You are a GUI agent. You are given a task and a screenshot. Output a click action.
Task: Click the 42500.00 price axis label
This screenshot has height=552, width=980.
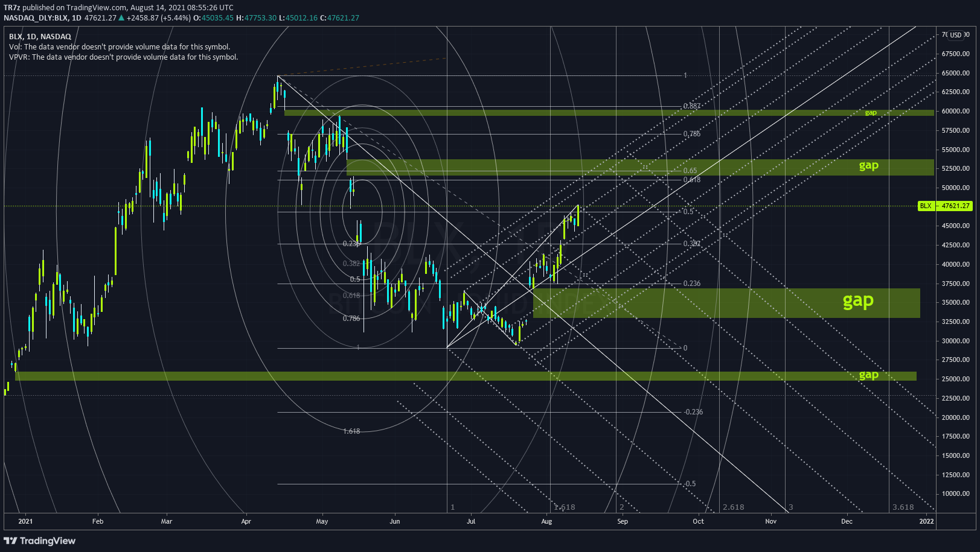click(956, 246)
